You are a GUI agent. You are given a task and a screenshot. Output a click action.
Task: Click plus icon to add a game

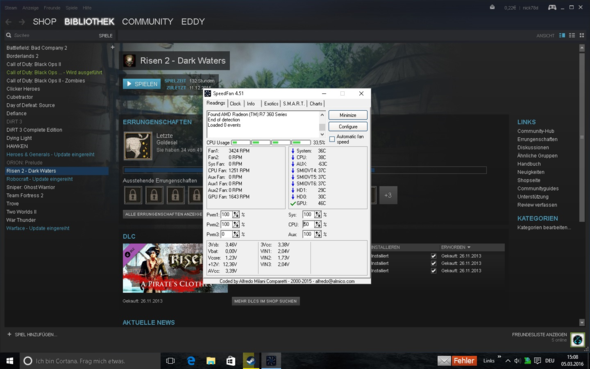[x=9, y=334]
